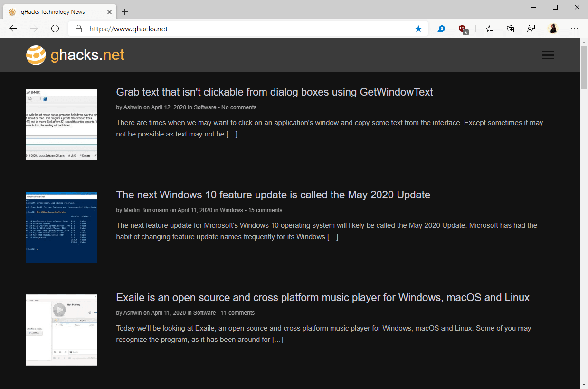This screenshot has width=588, height=389.
Task: Open the Favorites list
Action: click(x=490, y=29)
